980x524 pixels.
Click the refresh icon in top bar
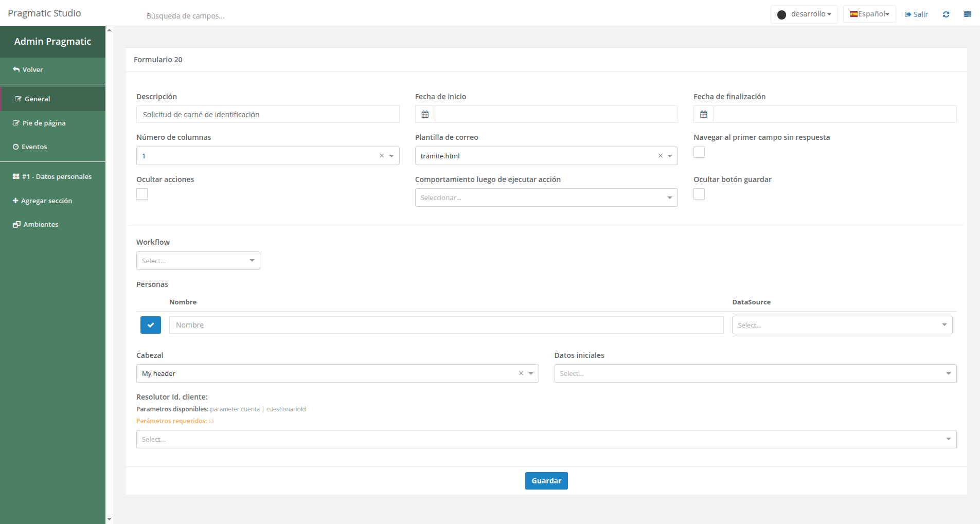(946, 14)
